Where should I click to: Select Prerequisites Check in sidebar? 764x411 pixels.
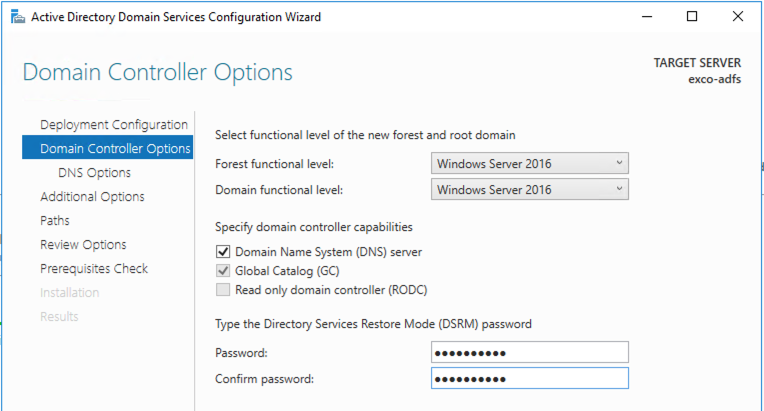pos(93,269)
